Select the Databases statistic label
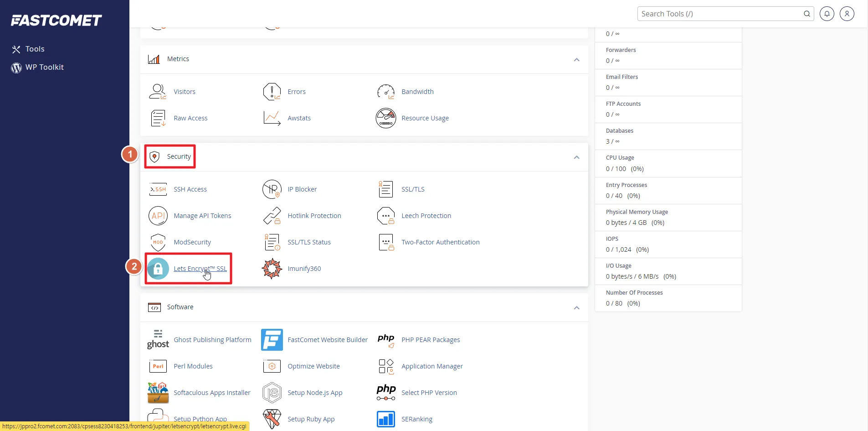The image size is (868, 431). pyautogui.click(x=620, y=131)
